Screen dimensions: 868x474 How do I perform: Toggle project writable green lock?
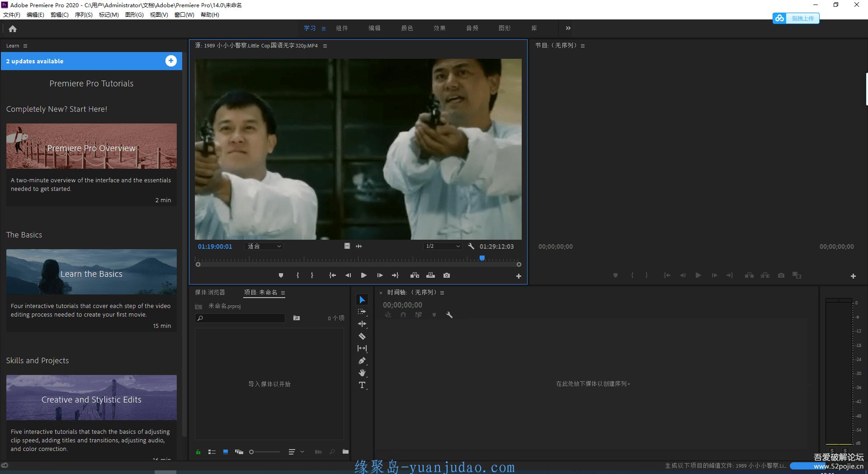(198, 452)
